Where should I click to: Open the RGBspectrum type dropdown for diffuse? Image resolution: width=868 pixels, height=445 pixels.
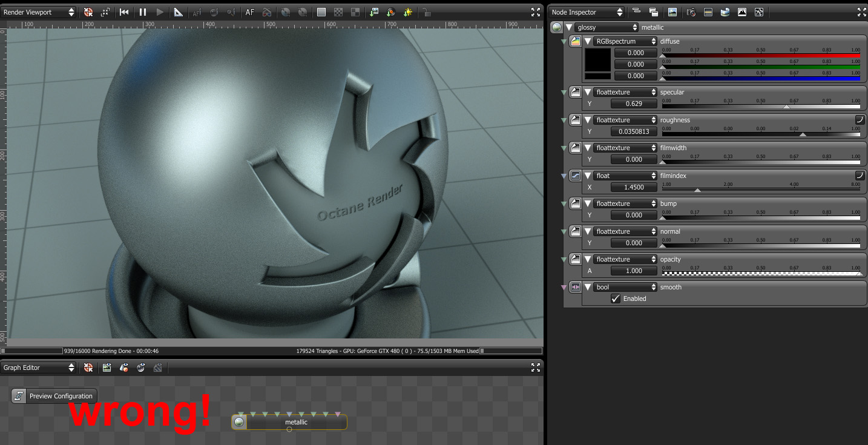tap(625, 41)
